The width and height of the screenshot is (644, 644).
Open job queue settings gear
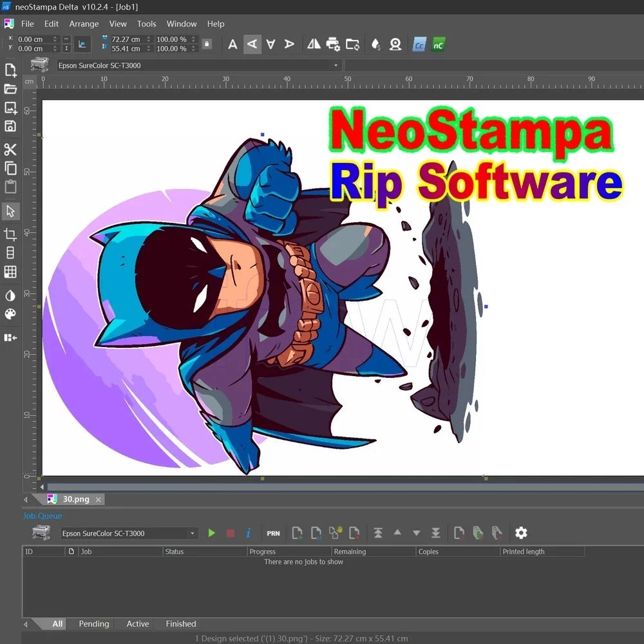tap(521, 533)
